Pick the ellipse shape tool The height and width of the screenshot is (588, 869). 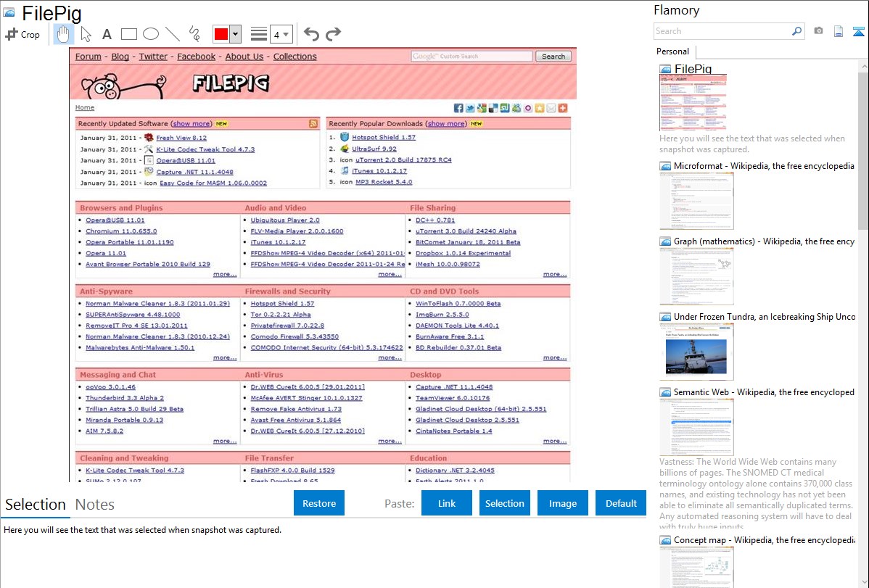[x=151, y=34]
